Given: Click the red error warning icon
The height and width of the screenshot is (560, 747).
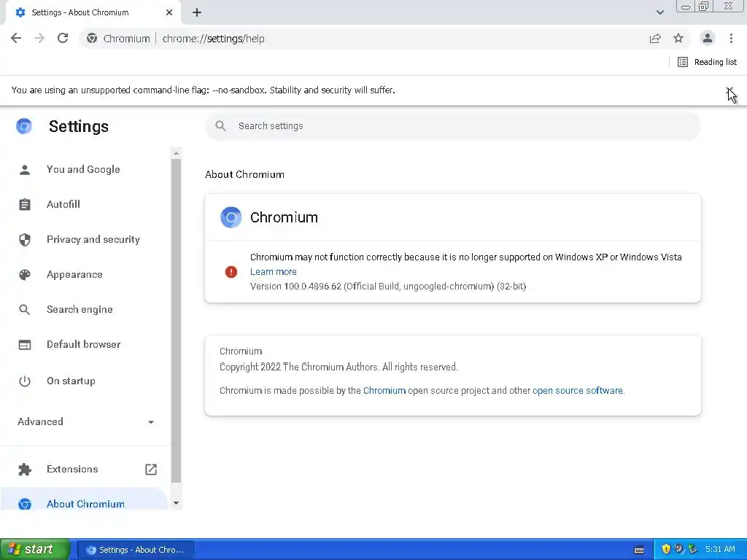Looking at the screenshot, I should click(x=231, y=271).
